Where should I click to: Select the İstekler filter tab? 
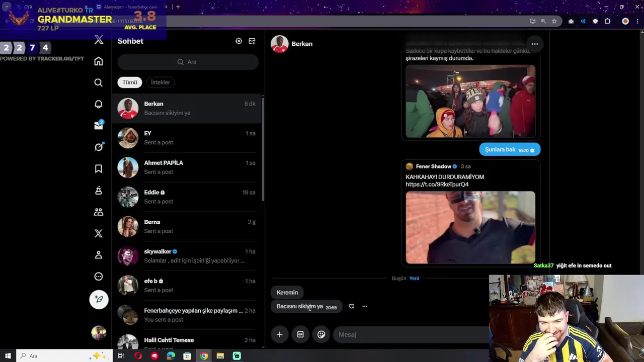coord(160,82)
